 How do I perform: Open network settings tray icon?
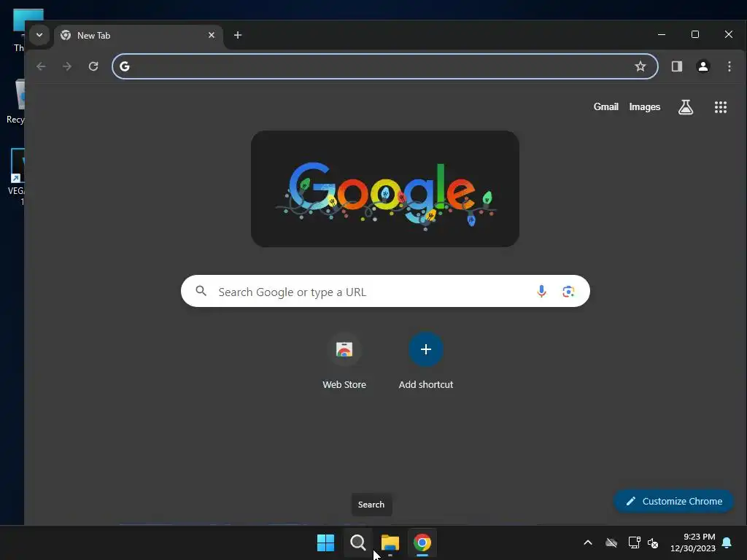(634, 542)
